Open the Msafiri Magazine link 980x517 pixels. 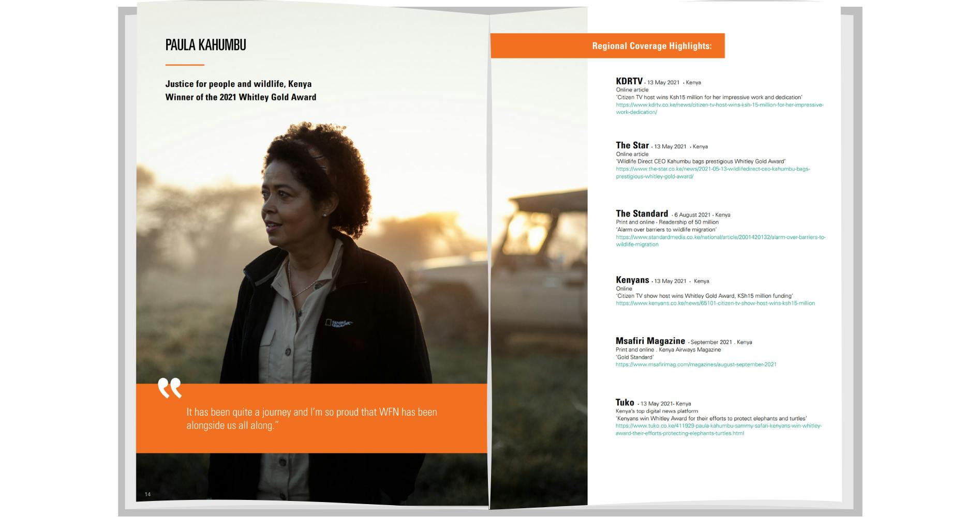point(696,364)
